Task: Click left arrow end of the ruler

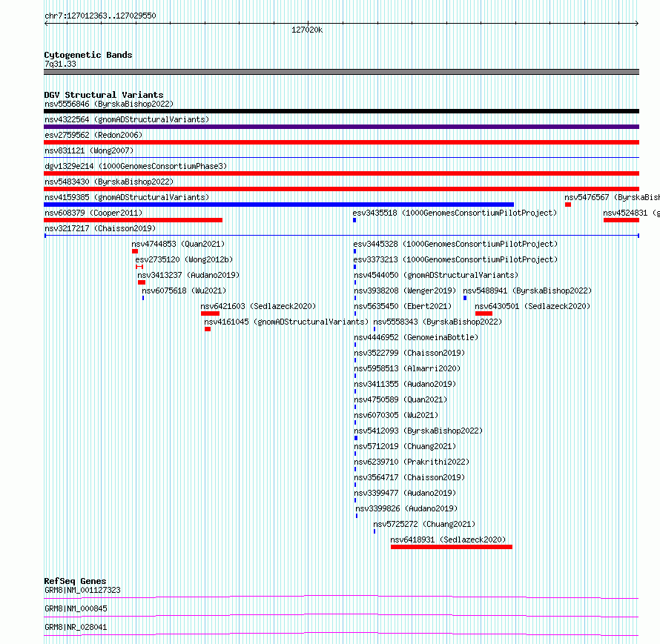Action: point(46,23)
